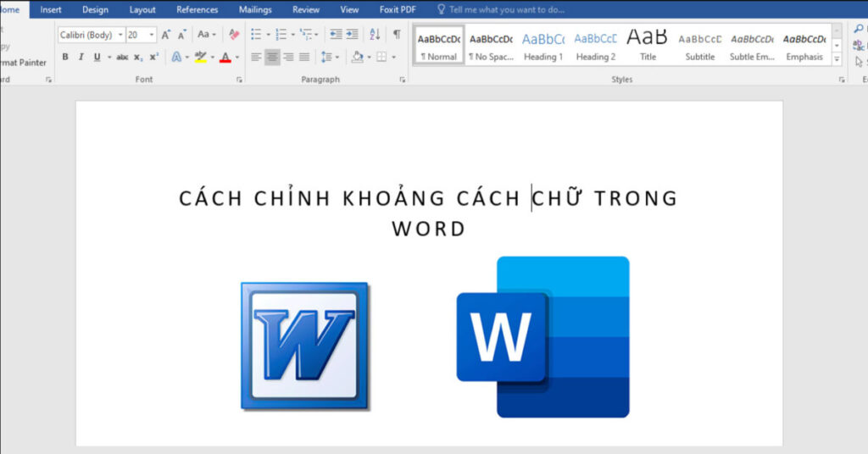Switch to the View tab

click(349, 9)
